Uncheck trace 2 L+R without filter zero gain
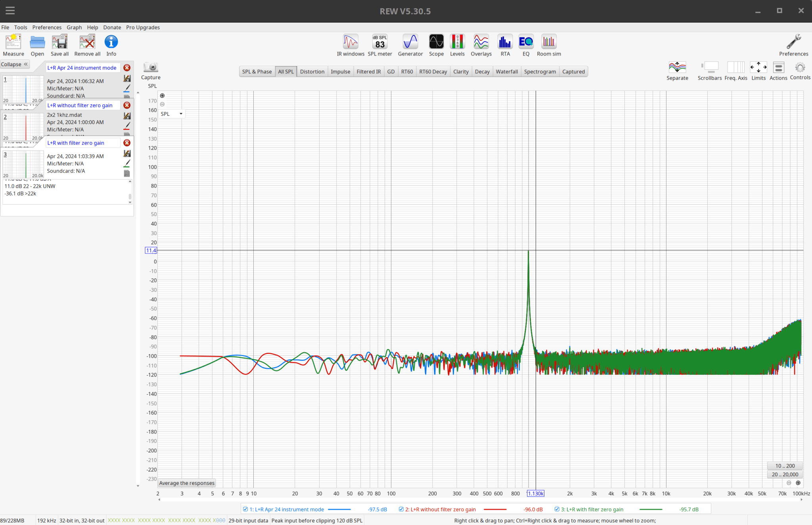This screenshot has height=525, width=812. tap(401, 510)
